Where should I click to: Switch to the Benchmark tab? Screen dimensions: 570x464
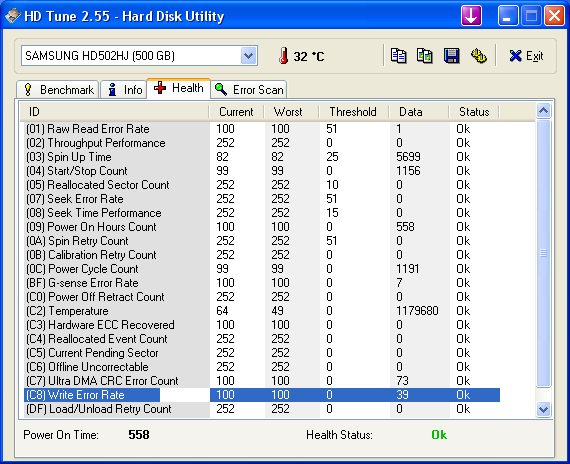click(58, 89)
